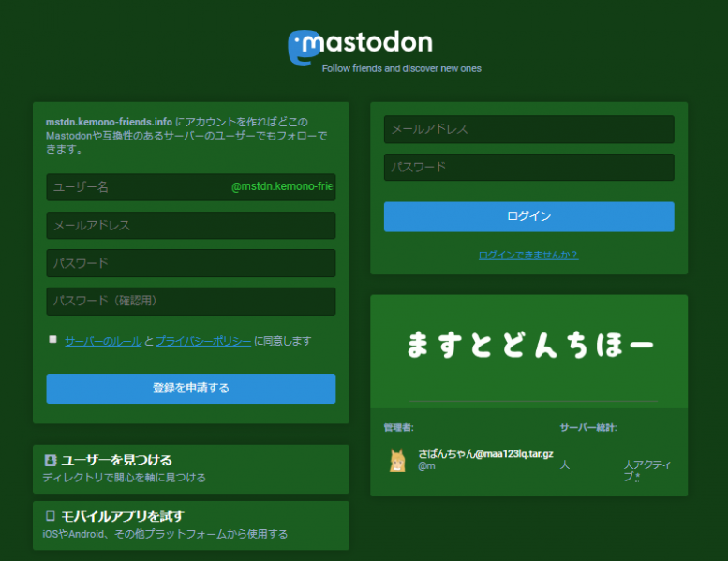Click 'Follow friends and discover new ones' tagline
This screenshot has width=728, height=561.
point(402,68)
